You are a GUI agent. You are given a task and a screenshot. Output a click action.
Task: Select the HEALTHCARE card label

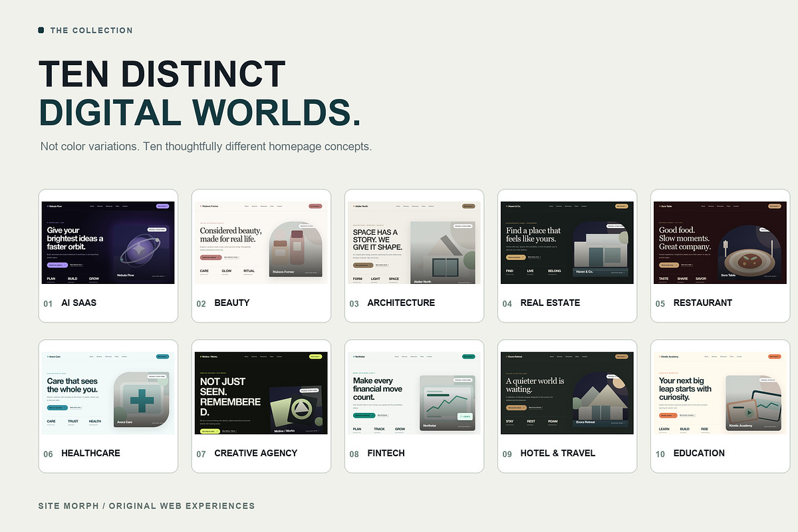pyautogui.click(x=90, y=453)
